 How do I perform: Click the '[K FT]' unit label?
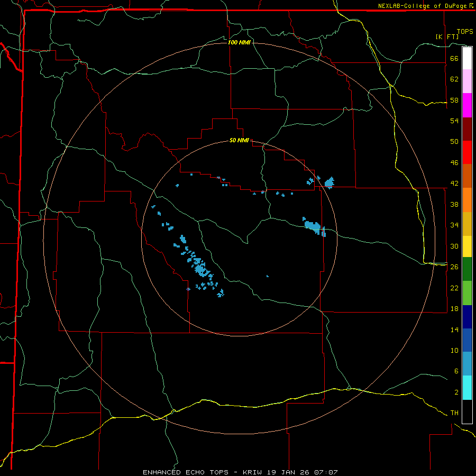[447, 36]
